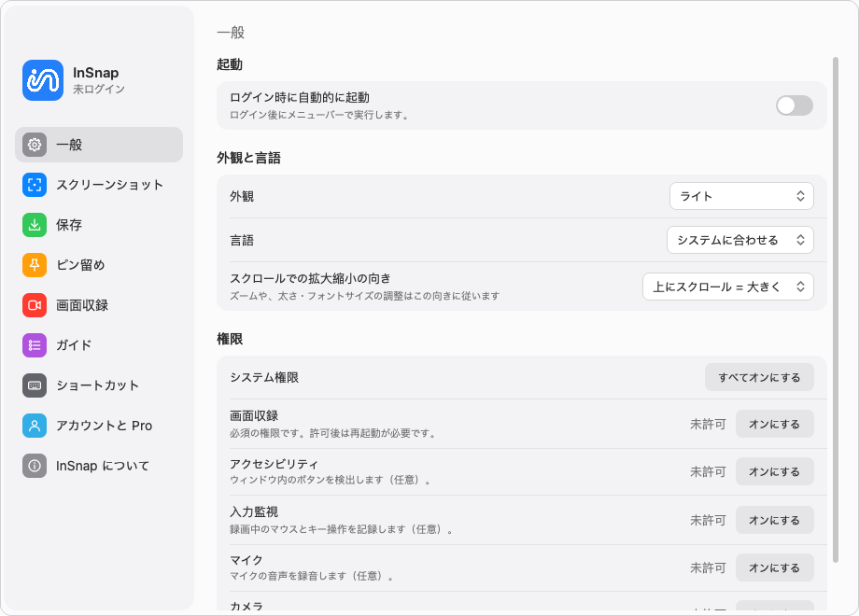
Task: Open 画面収録 in the sidebar
Action: pos(99,305)
